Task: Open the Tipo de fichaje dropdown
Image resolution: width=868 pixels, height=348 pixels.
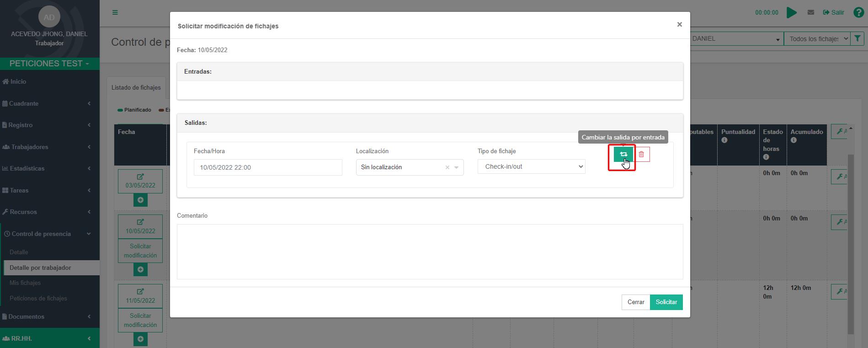Action: pyautogui.click(x=531, y=167)
